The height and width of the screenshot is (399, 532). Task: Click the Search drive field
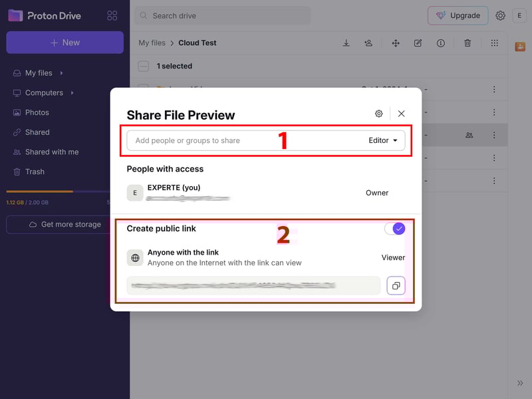pos(223,15)
